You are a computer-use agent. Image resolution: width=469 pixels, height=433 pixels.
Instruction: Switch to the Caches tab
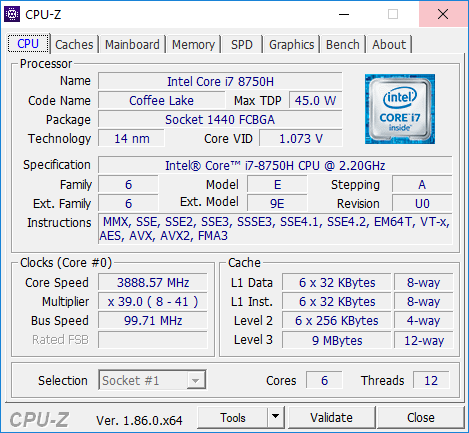click(x=74, y=45)
